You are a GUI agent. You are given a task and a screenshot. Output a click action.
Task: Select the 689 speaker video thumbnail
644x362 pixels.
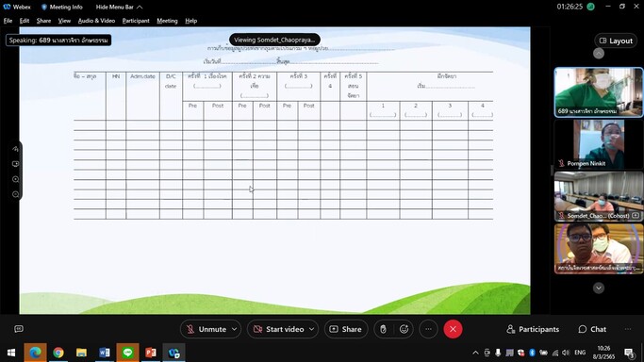click(x=599, y=92)
